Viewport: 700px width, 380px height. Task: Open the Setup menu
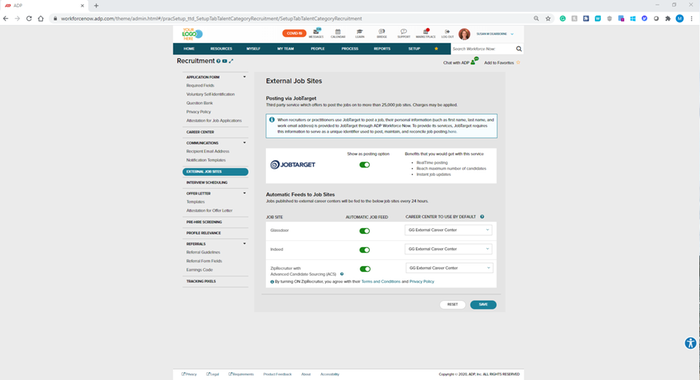[x=414, y=49]
